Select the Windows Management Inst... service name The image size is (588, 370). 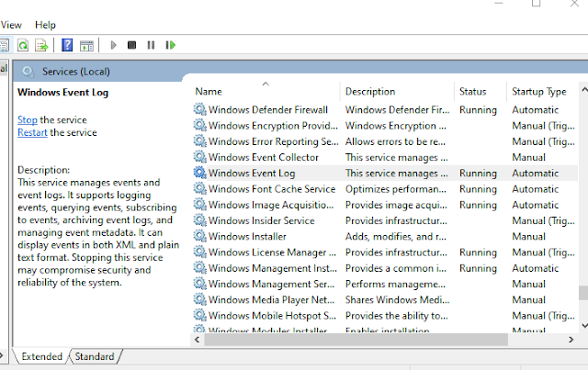(273, 268)
